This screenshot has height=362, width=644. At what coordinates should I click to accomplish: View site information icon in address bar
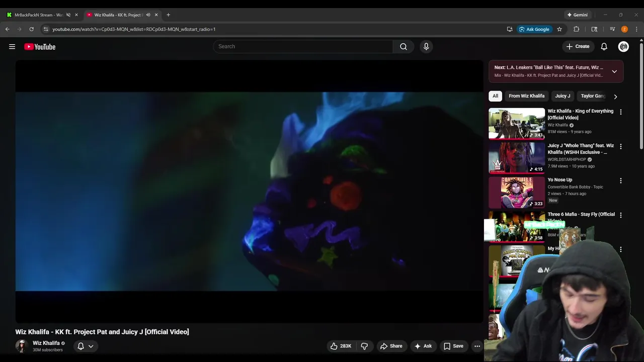click(46, 29)
